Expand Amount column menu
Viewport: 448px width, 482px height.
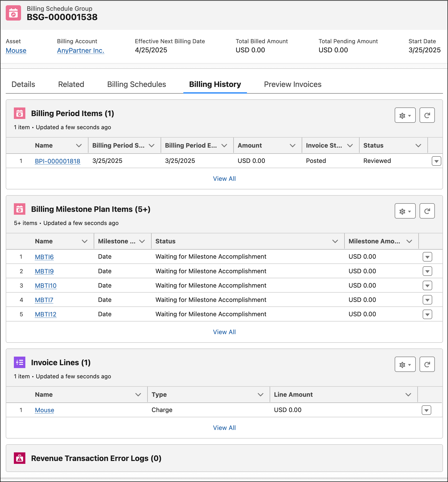click(x=293, y=145)
